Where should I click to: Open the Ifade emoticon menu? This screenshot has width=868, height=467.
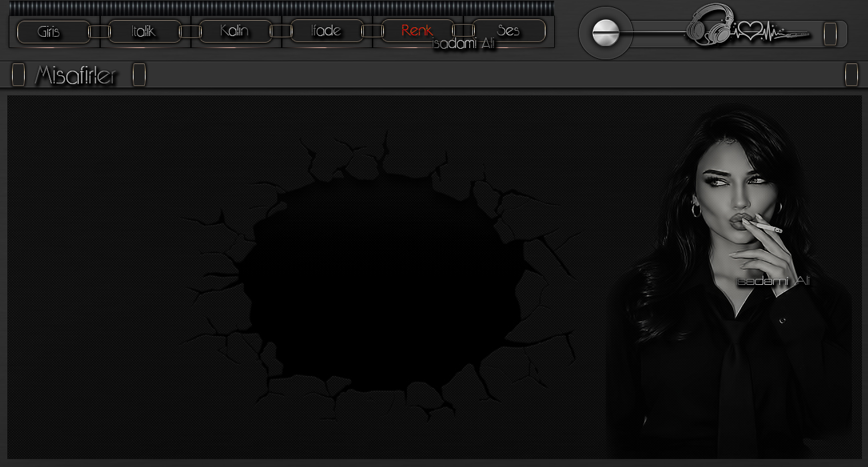327,31
